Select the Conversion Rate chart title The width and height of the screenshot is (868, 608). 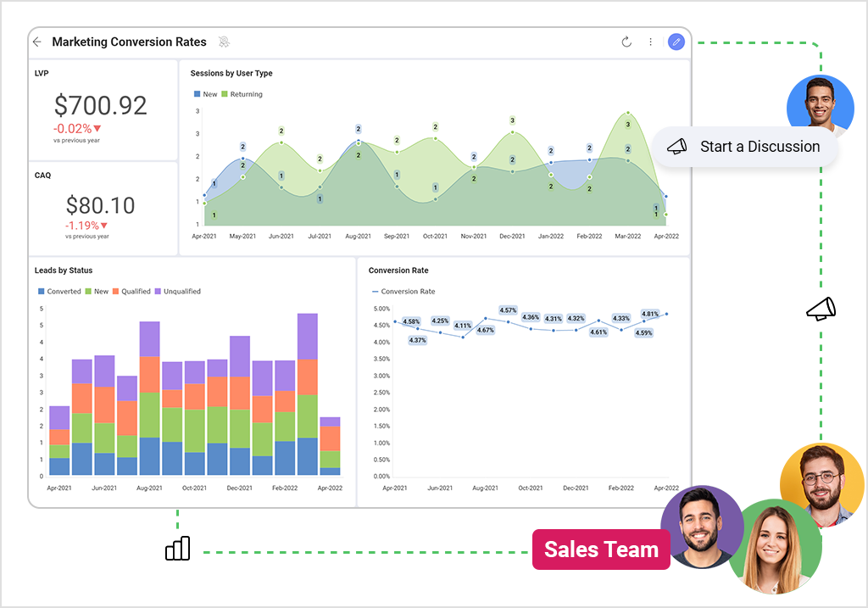pos(398,271)
